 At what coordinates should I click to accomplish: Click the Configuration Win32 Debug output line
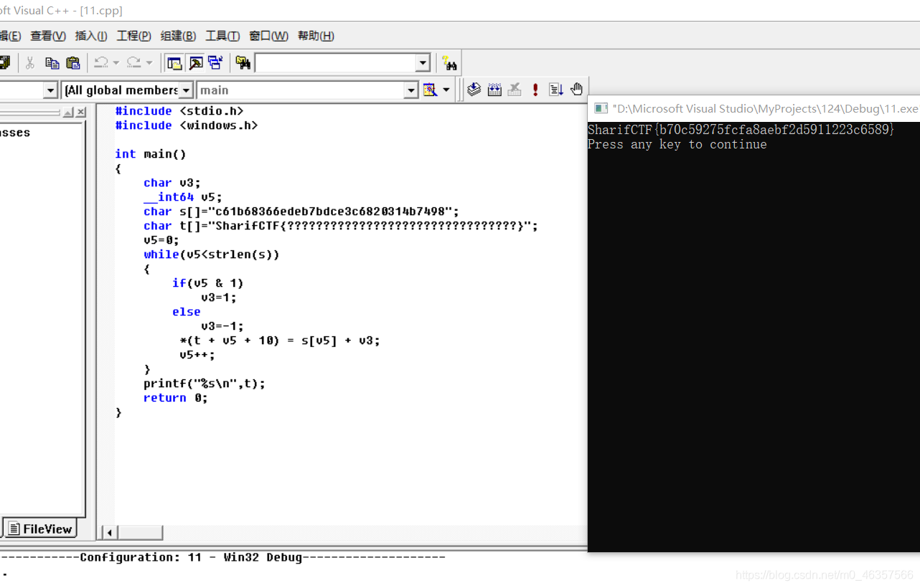click(222, 557)
